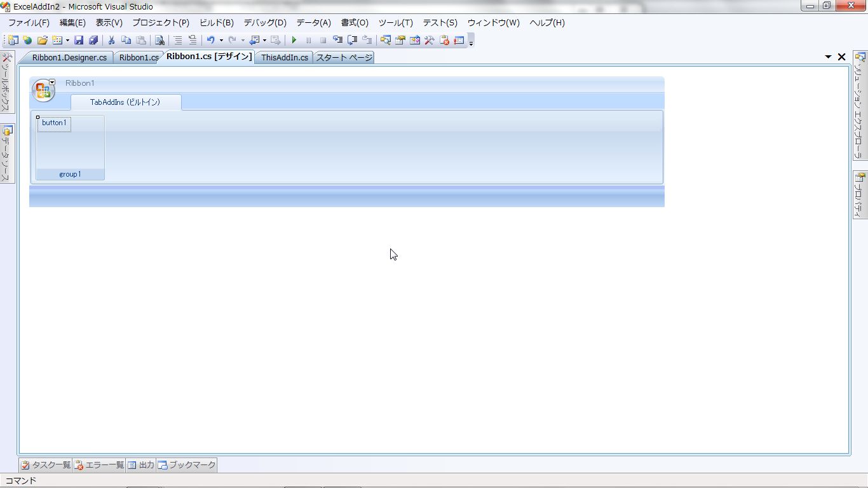
Task: Click the Copy toolbar icon
Action: coord(126,40)
